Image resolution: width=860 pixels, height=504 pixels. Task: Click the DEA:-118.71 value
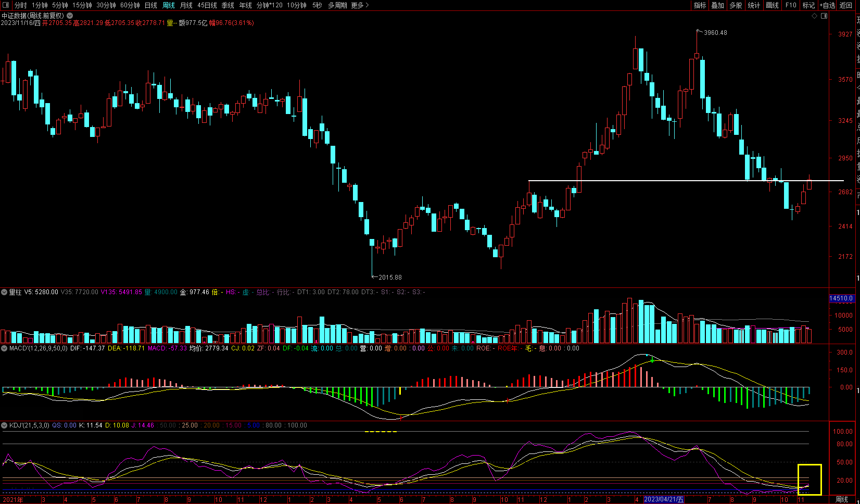coord(126,348)
